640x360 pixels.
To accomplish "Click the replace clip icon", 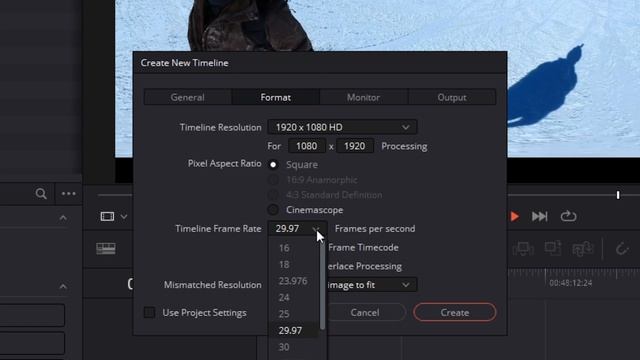I will pos(582,249).
